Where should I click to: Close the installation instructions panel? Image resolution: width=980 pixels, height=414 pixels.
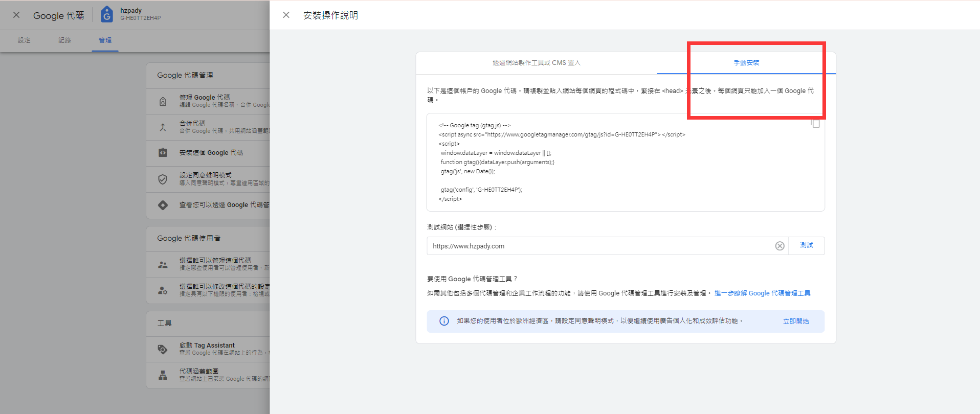click(x=286, y=15)
